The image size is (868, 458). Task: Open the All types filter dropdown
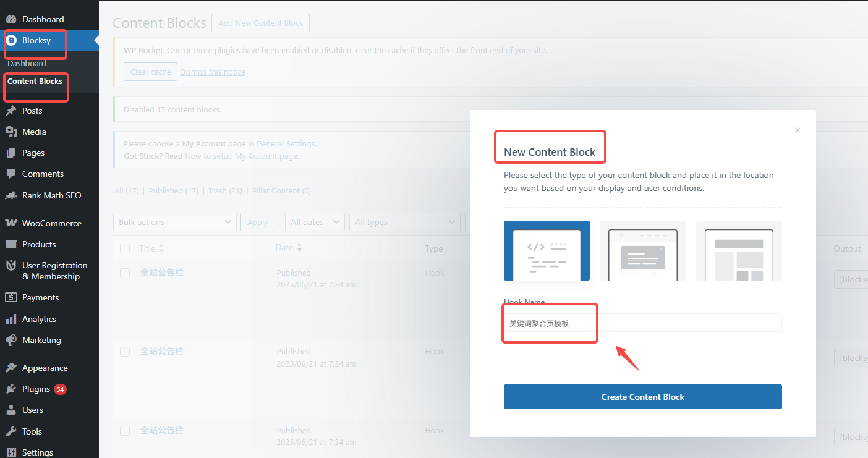click(x=404, y=222)
